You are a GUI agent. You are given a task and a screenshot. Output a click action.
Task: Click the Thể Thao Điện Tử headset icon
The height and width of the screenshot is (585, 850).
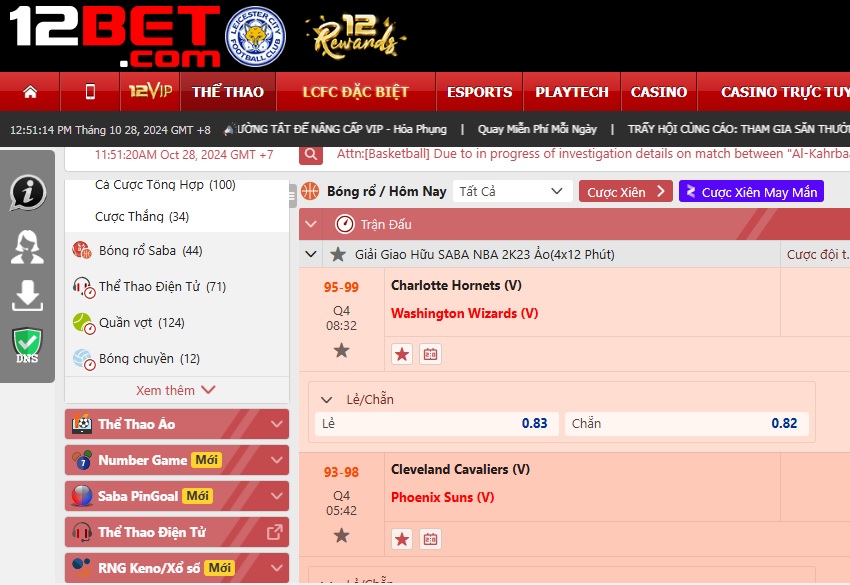pos(83,287)
